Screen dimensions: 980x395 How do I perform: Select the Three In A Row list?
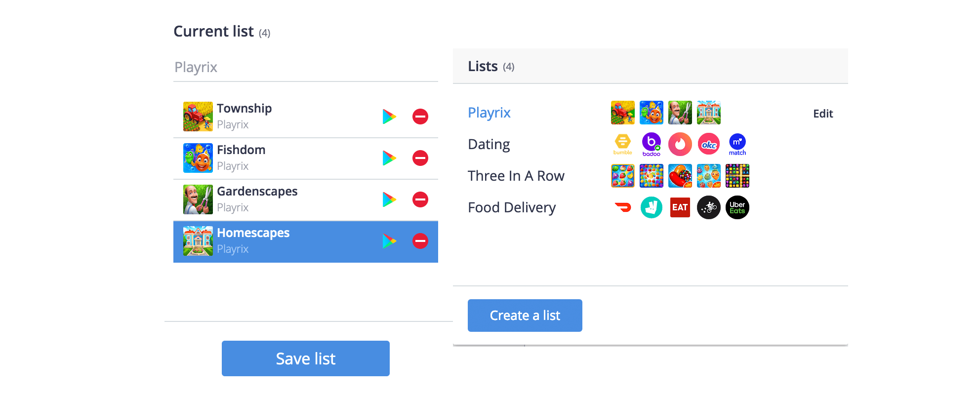coord(516,176)
